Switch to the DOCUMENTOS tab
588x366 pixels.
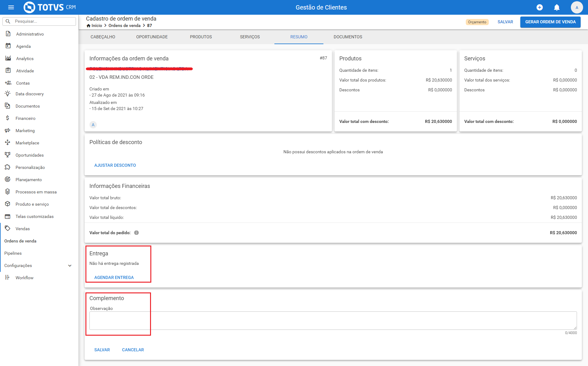coord(348,37)
